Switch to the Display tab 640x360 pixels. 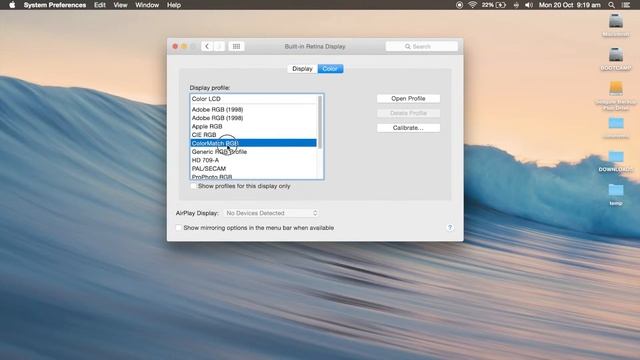(302, 69)
